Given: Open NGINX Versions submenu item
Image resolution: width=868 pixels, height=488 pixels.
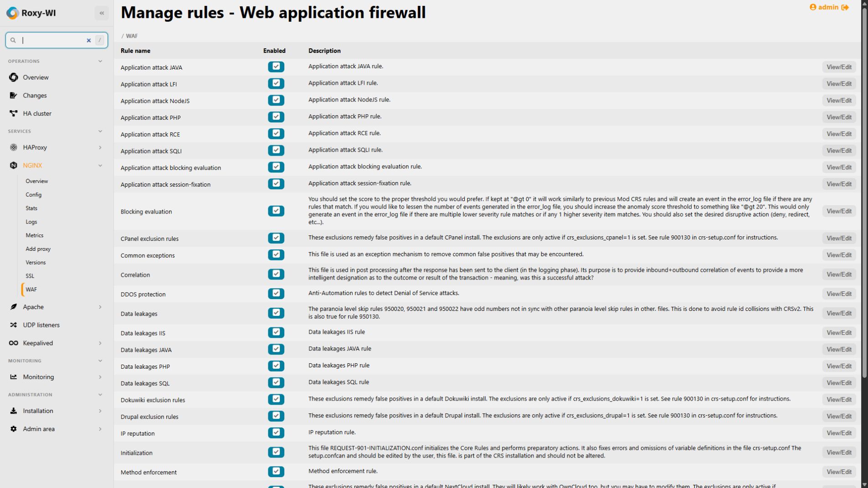Looking at the screenshot, I should click(x=36, y=263).
